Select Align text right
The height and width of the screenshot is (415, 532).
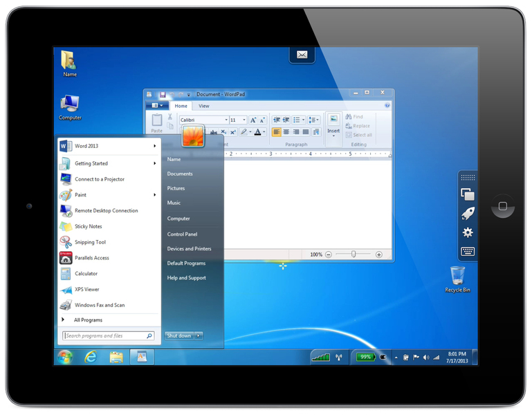click(296, 131)
